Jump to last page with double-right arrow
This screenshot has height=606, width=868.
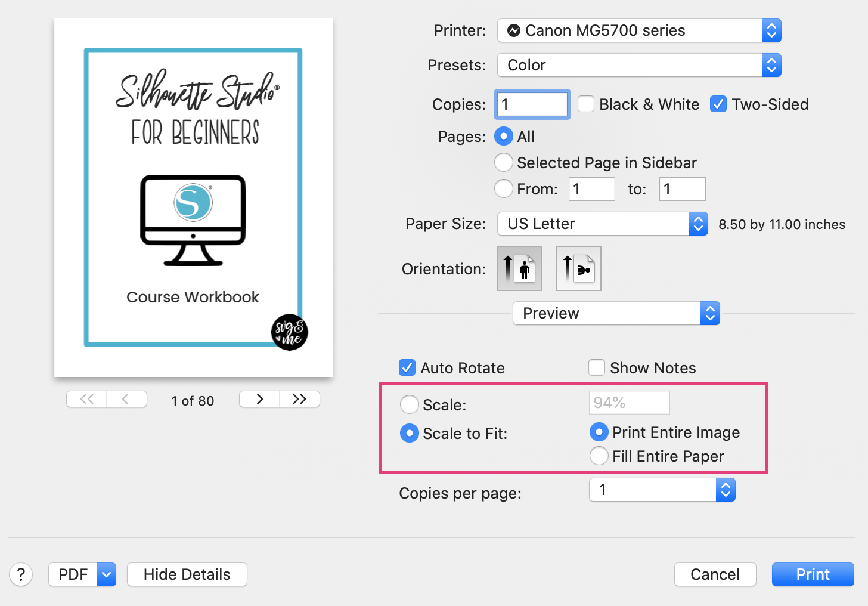[299, 399]
